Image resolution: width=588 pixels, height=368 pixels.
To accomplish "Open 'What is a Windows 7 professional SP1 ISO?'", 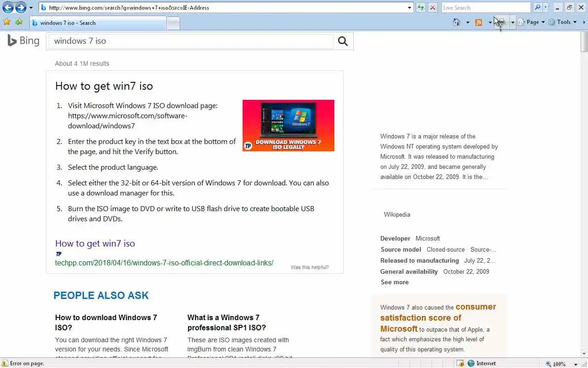I will click(x=226, y=322).
